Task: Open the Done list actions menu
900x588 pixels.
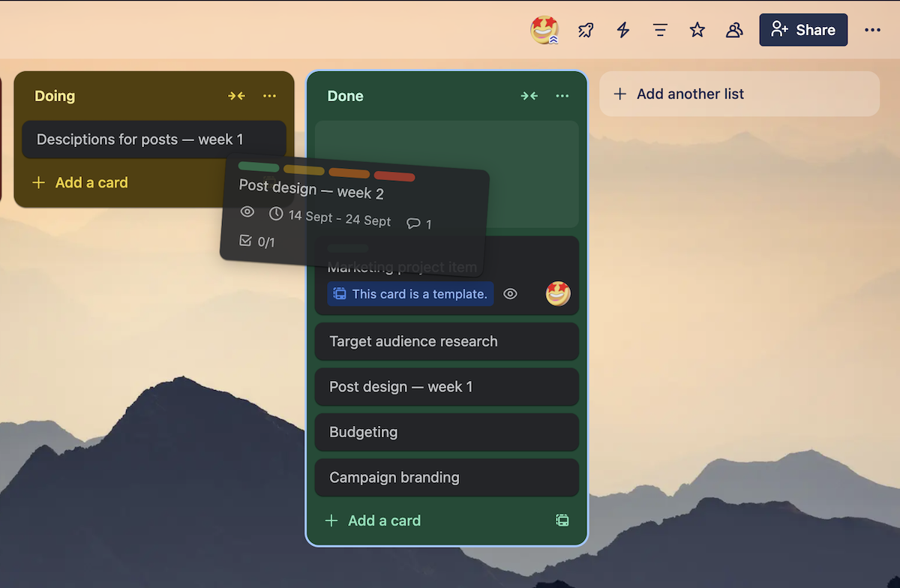Action: [x=562, y=96]
